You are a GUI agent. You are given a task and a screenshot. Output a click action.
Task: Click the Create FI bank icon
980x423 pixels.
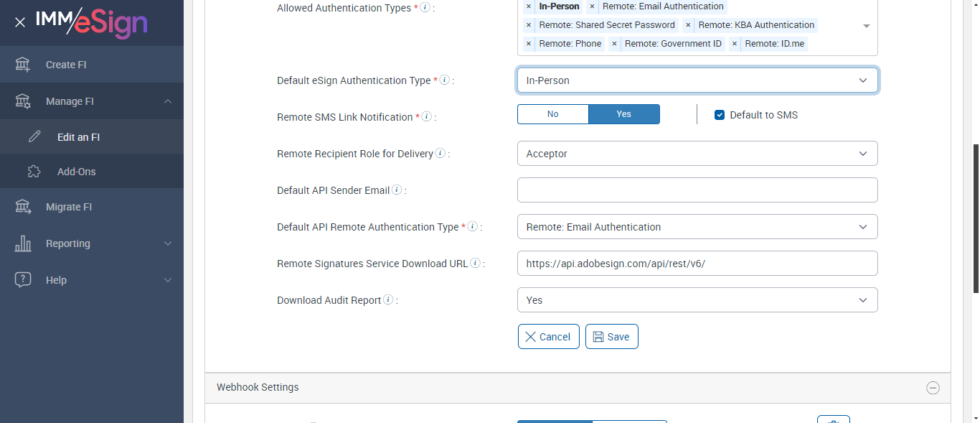click(x=23, y=65)
